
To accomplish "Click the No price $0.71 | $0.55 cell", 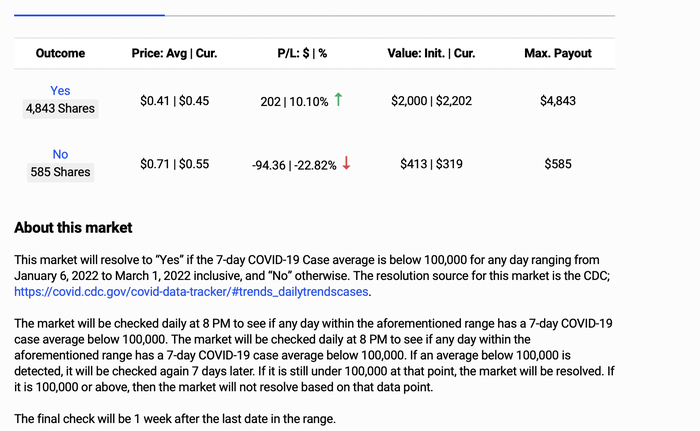I will (x=175, y=163).
